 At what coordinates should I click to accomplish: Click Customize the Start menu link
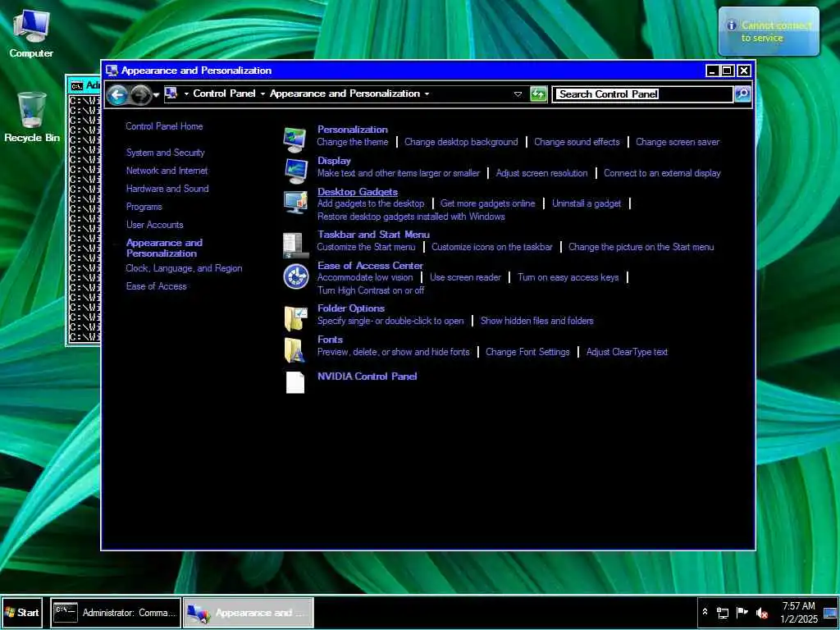click(x=366, y=247)
